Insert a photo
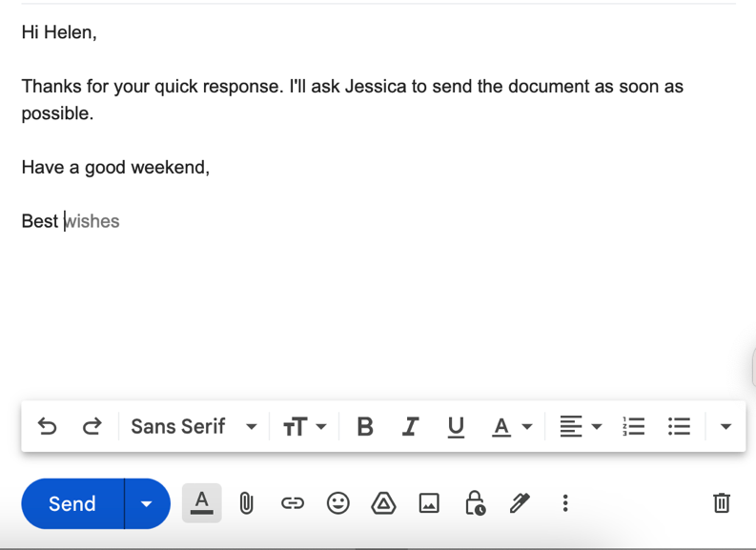The height and width of the screenshot is (550, 756). (x=429, y=503)
